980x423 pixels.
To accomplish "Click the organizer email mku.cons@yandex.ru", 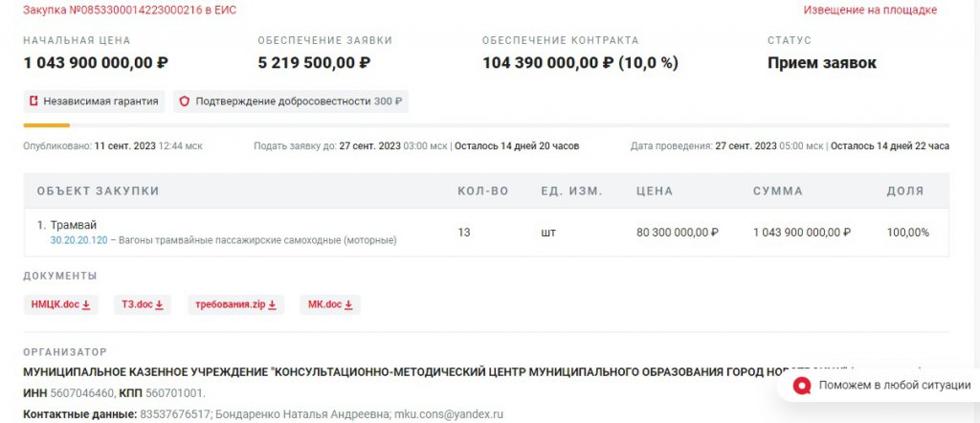I will pyautogui.click(x=449, y=414).
